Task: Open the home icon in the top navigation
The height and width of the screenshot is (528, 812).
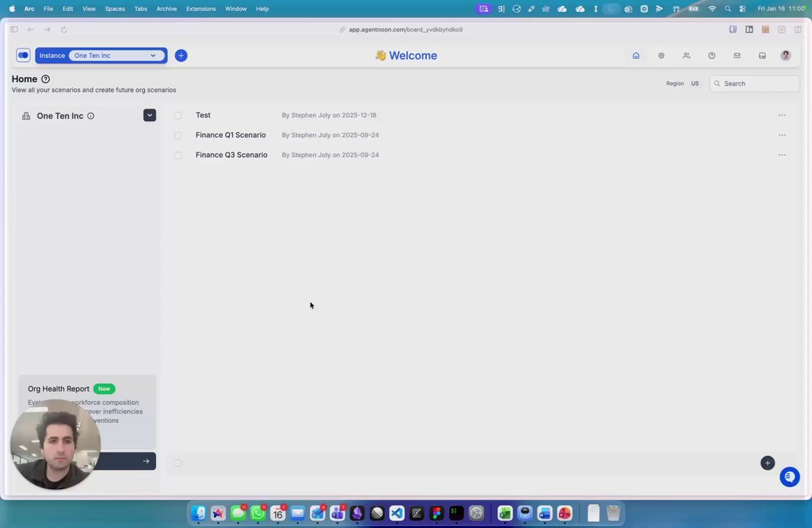Action: pyautogui.click(x=636, y=56)
